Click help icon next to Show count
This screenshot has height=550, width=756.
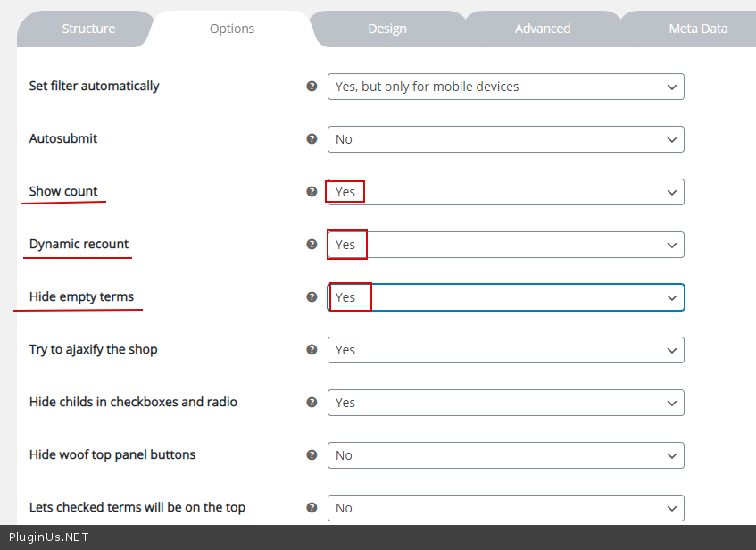click(x=312, y=192)
